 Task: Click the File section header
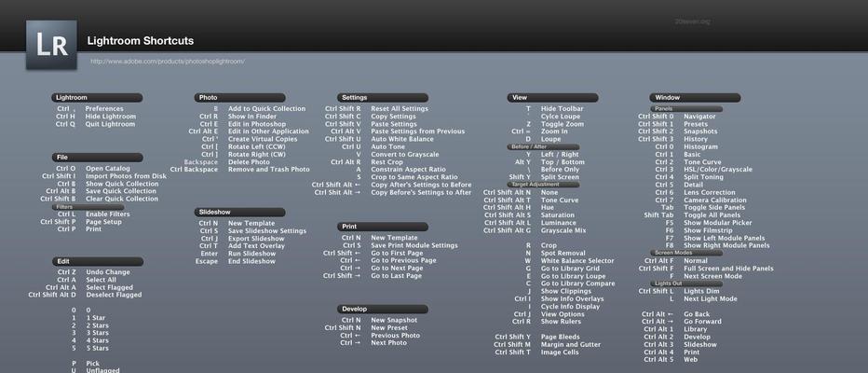click(x=98, y=158)
